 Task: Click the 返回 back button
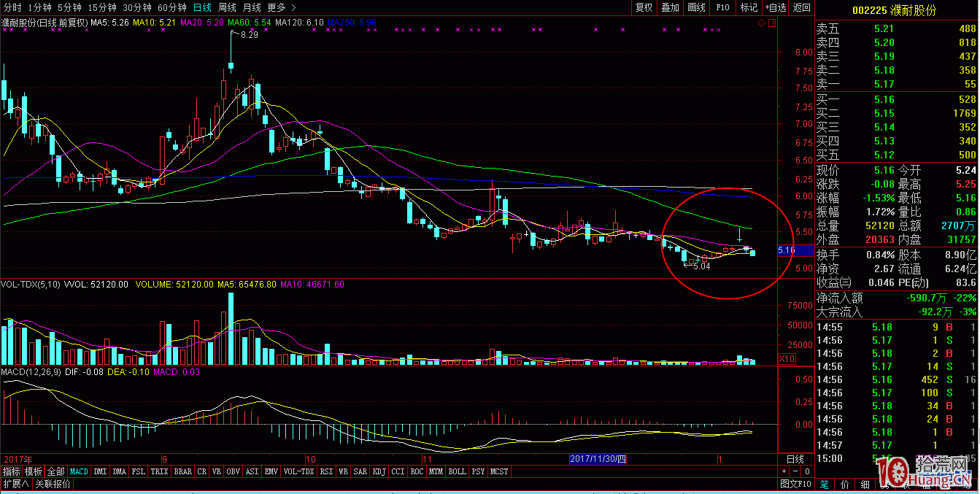pyautogui.click(x=801, y=7)
